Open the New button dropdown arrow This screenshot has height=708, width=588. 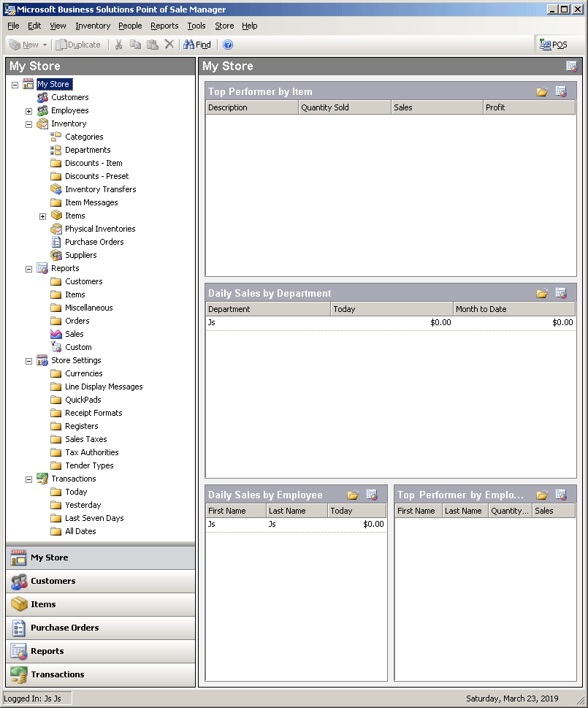[x=45, y=45]
